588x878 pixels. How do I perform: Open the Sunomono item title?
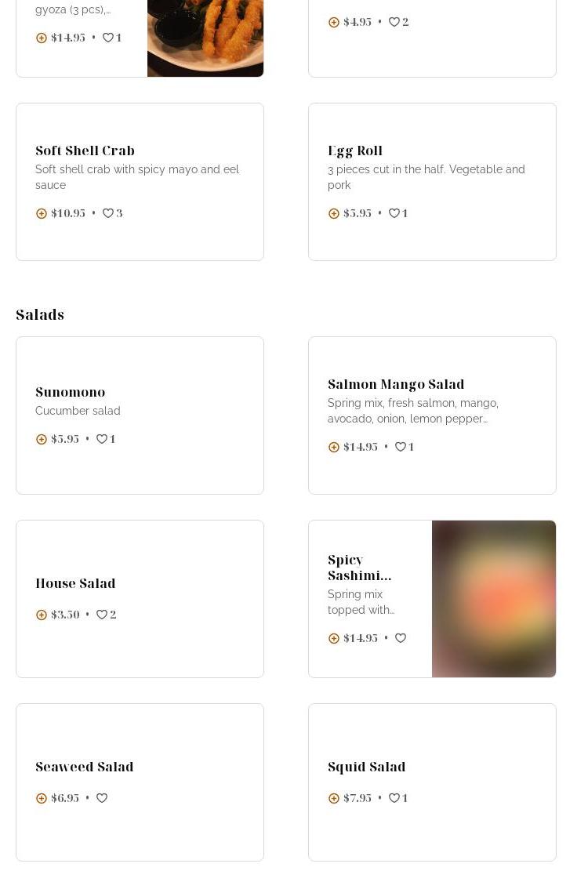(x=70, y=392)
